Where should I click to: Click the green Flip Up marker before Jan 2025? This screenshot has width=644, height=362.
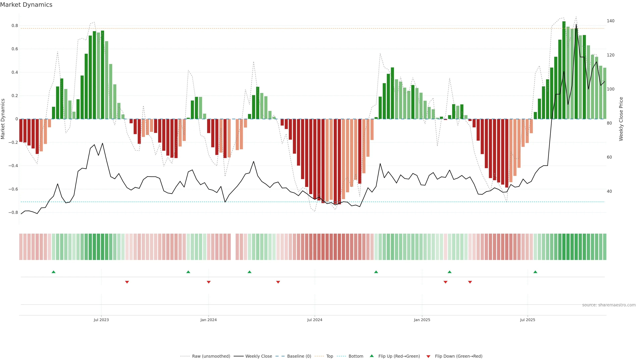376,272
